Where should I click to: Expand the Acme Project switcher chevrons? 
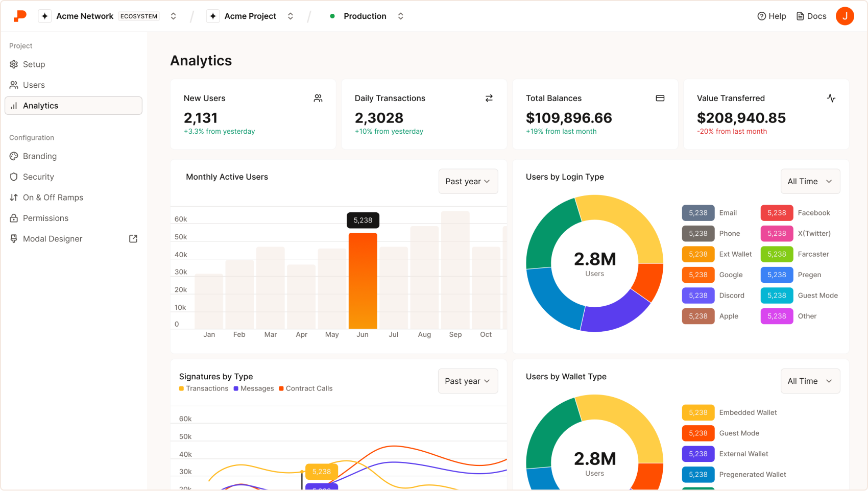coord(291,16)
